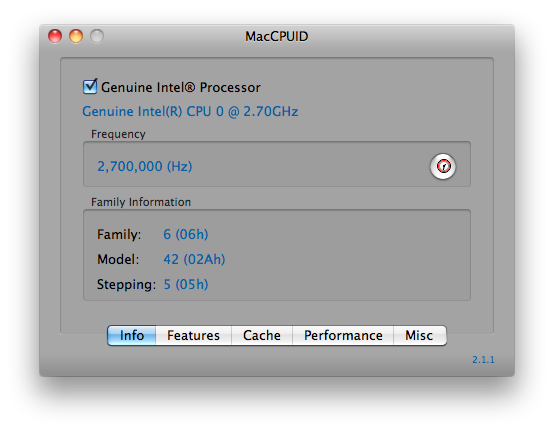
Task: Click the Family Information group label
Action: pyautogui.click(x=141, y=202)
